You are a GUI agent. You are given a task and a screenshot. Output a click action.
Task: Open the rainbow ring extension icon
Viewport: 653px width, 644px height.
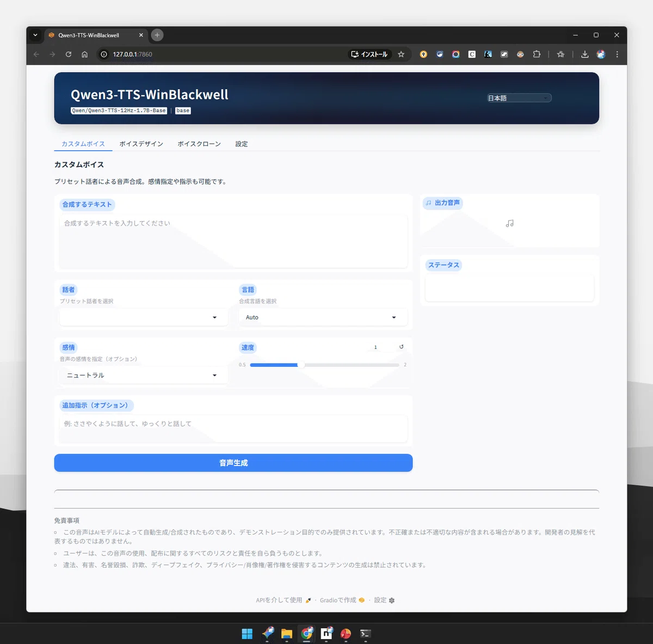click(x=456, y=54)
